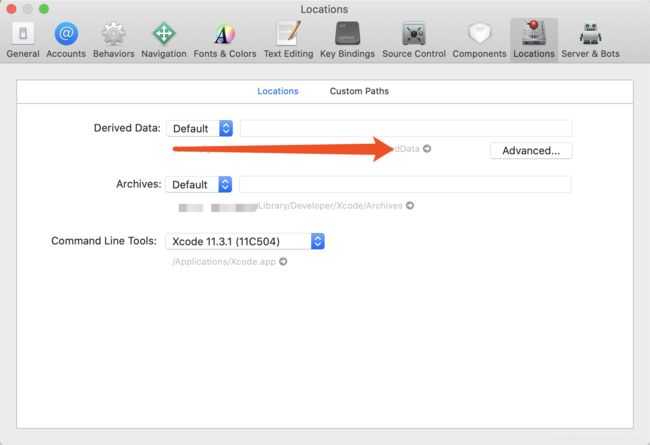
Task: Switch to the Locations tab
Action: [278, 91]
